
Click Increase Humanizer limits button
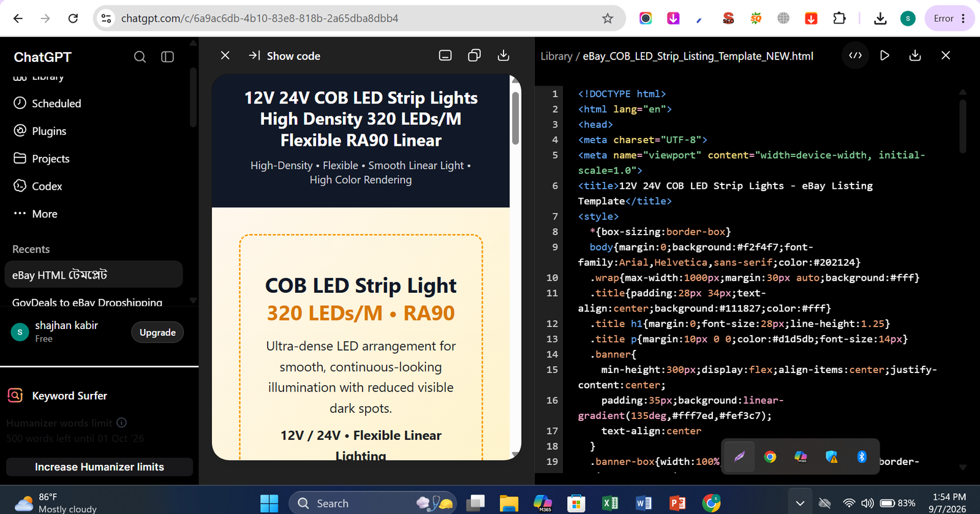click(x=99, y=467)
